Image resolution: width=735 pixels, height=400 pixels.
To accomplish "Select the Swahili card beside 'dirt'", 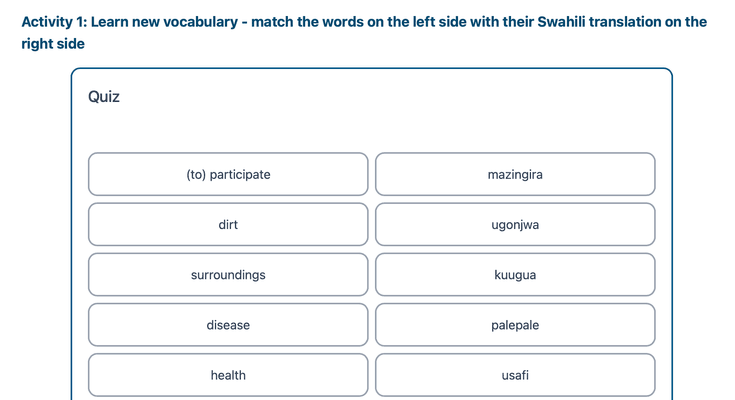I will tap(515, 224).
